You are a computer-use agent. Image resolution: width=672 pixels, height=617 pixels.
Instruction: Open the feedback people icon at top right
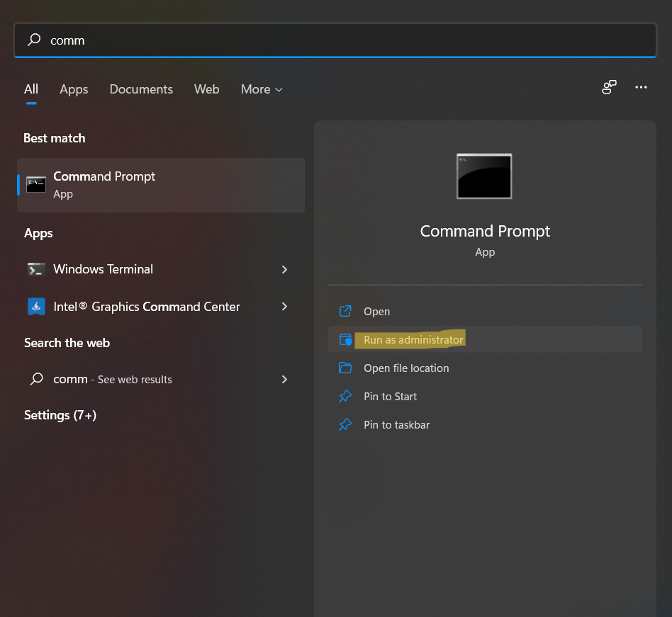tap(609, 87)
